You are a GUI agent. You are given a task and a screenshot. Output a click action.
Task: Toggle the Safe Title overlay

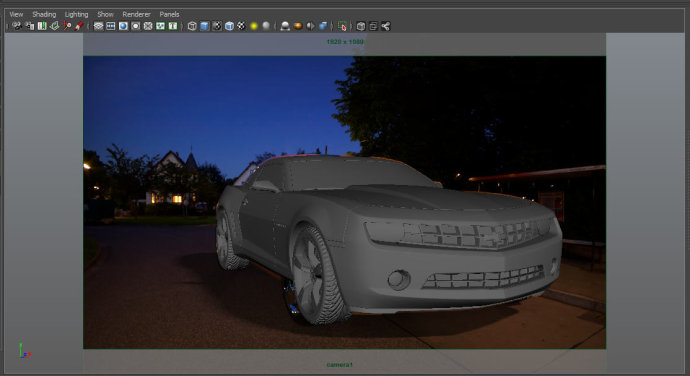click(x=172, y=26)
